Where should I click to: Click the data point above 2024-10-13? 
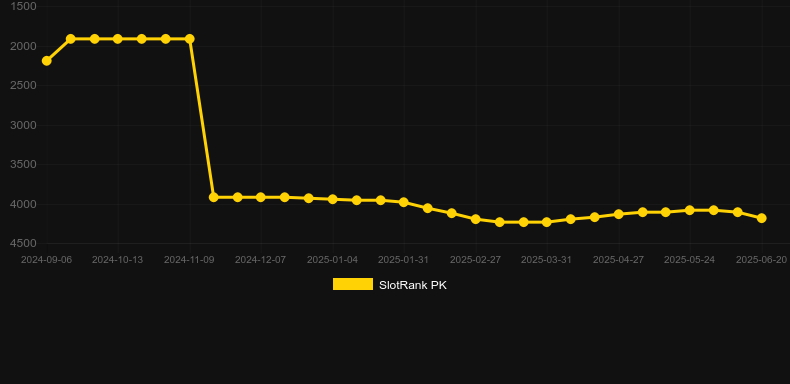pyautogui.click(x=117, y=39)
